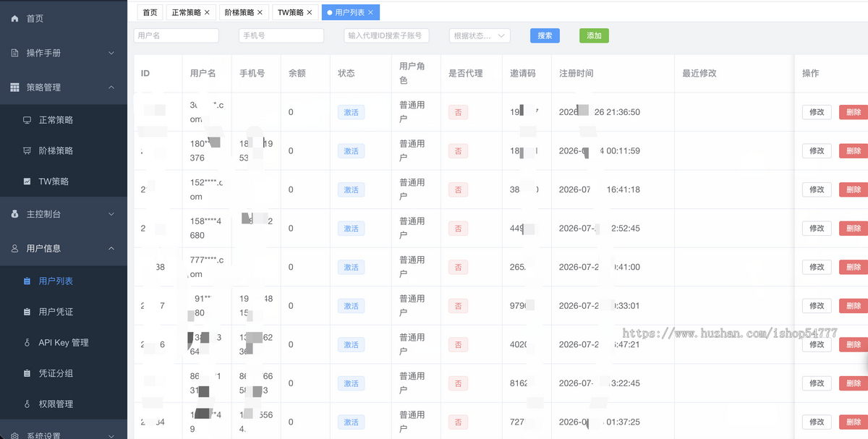Click the 主控制台 money bag icon
The height and width of the screenshot is (439, 868).
15,214
